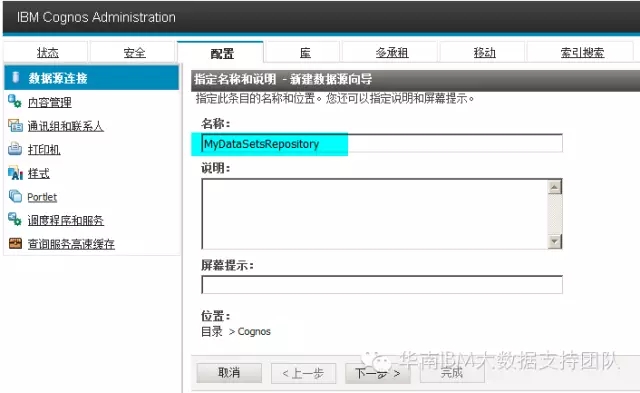
Task: Open the 状态 tab
Action: click(48, 53)
